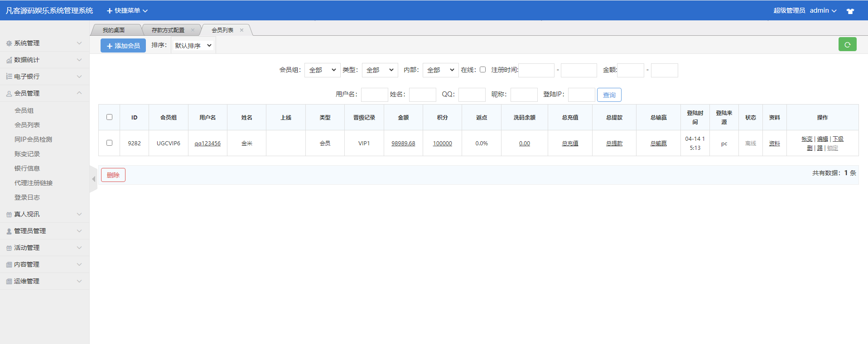Open the 会员组 dropdown filter
This screenshot has height=344, width=868.
[x=322, y=70]
